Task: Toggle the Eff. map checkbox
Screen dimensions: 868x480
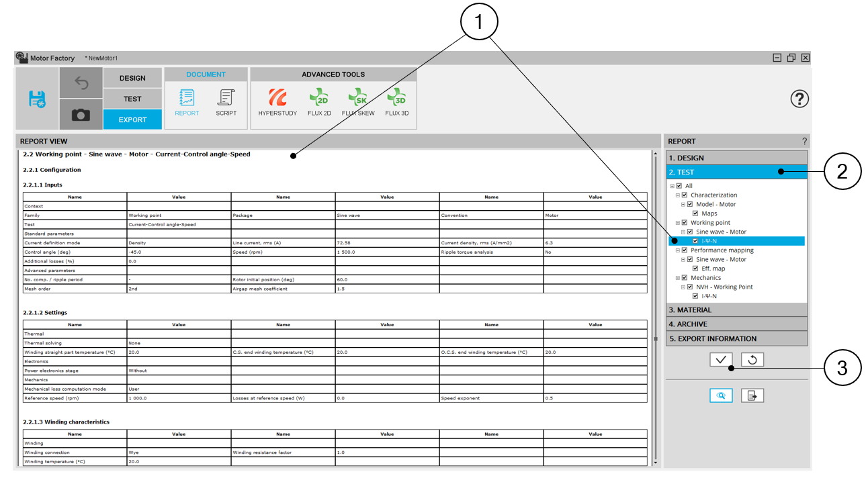Action: (695, 269)
